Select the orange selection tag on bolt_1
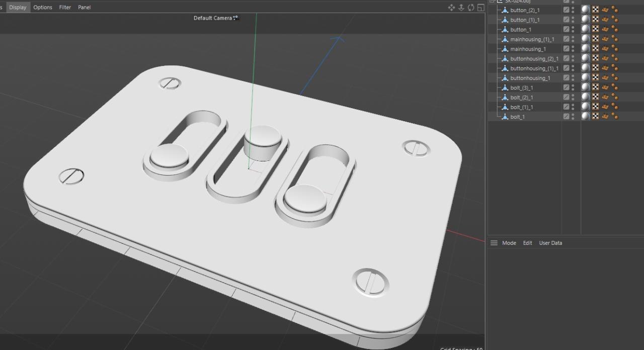The image size is (644, 350). coord(605,116)
